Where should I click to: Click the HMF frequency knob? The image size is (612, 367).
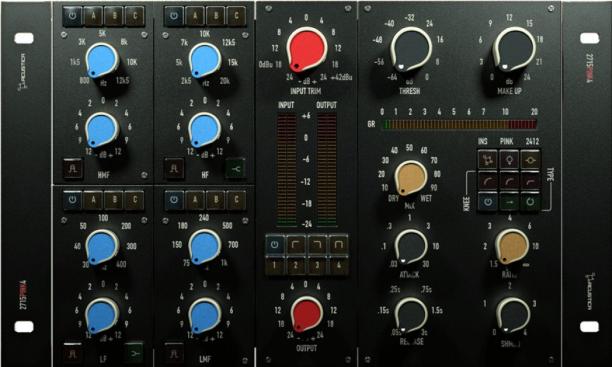[x=101, y=61]
